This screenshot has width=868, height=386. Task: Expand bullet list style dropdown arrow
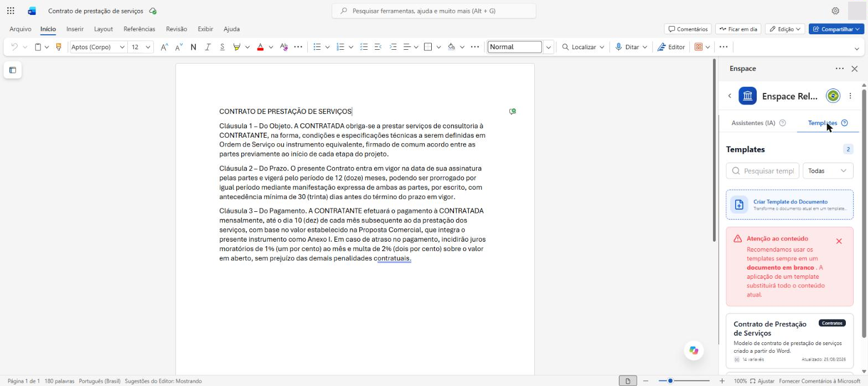pos(327,47)
